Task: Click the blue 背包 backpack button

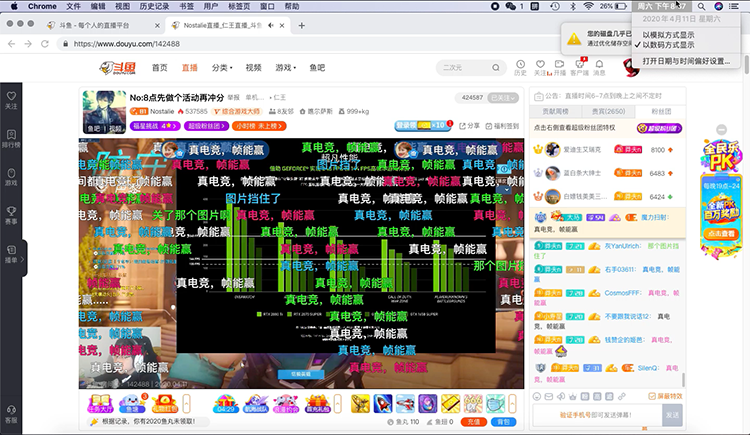Action: (504, 422)
